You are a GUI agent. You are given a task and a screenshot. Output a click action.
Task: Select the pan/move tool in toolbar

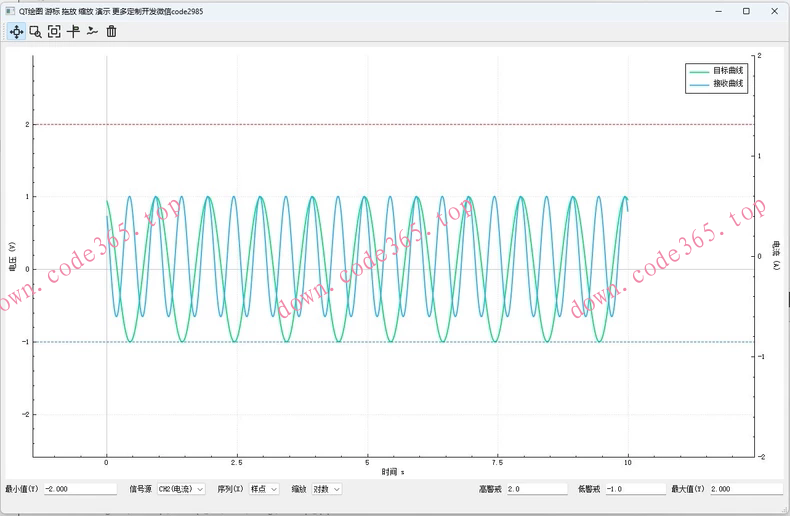[16, 31]
